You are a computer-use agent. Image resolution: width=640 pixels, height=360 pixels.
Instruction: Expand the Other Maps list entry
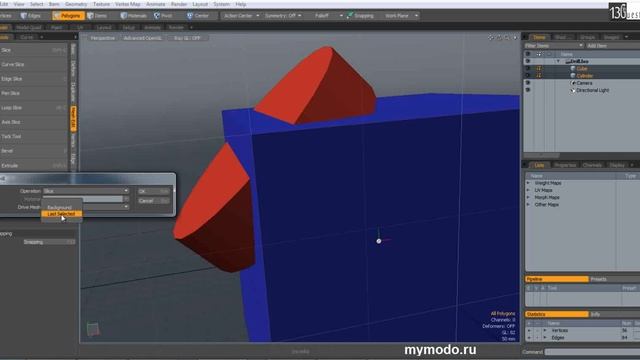(528, 204)
